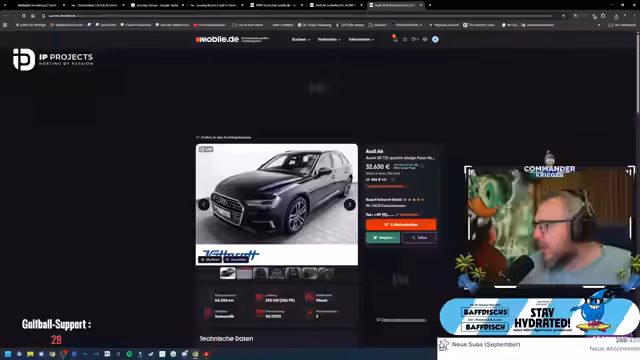The height and width of the screenshot is (360, 640).
Task: Open the Windows Start menu
Action: point(8,354)
